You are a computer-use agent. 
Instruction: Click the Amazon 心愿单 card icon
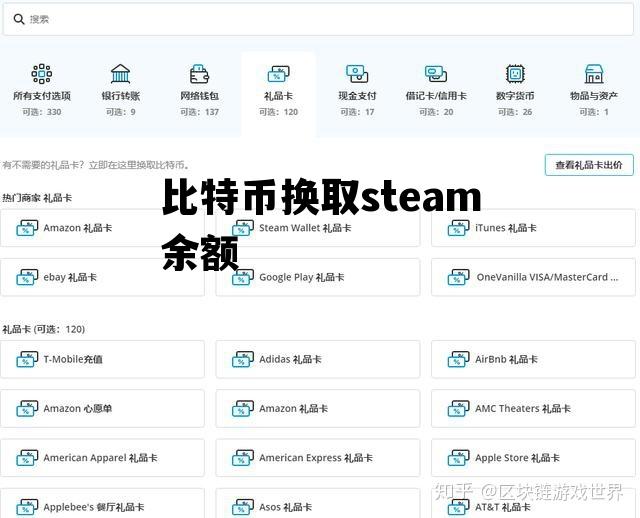tap(27, 409)
